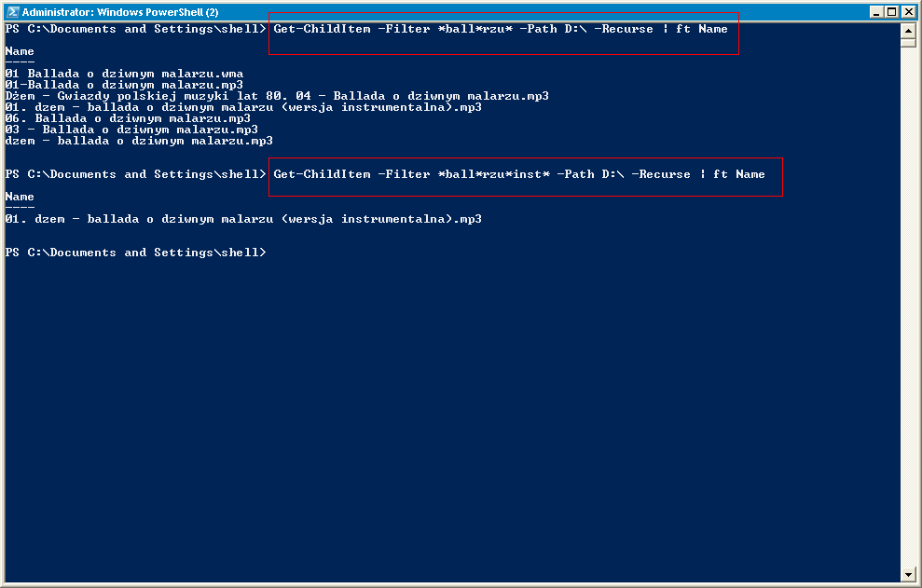922x588 pixels.
Task: Maximize the PowerShell window
Action: pos(892,12)
